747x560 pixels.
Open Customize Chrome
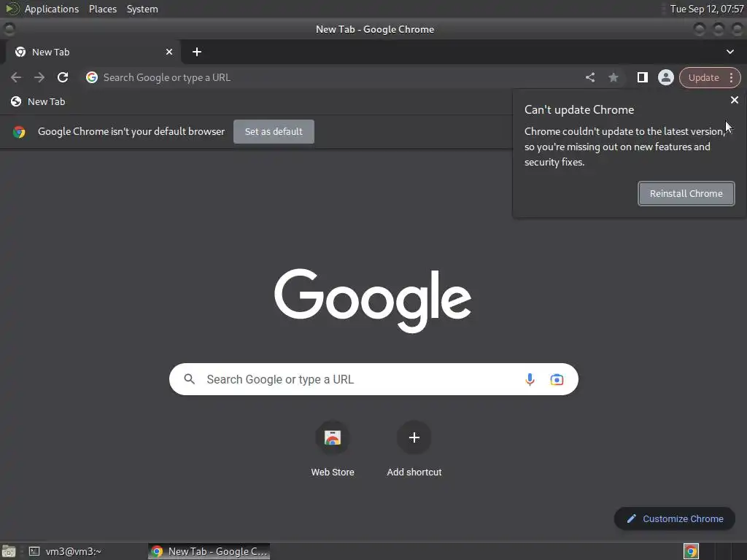675,518
